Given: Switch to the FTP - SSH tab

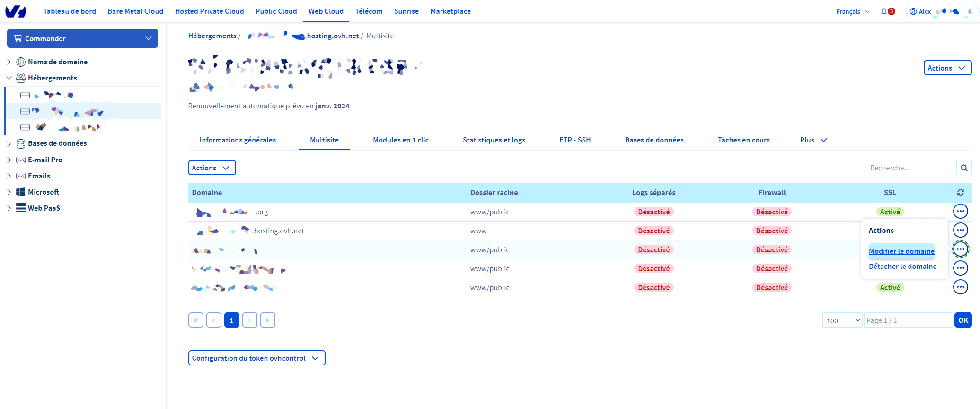Looking at the screenshot, I should point(575,140).
